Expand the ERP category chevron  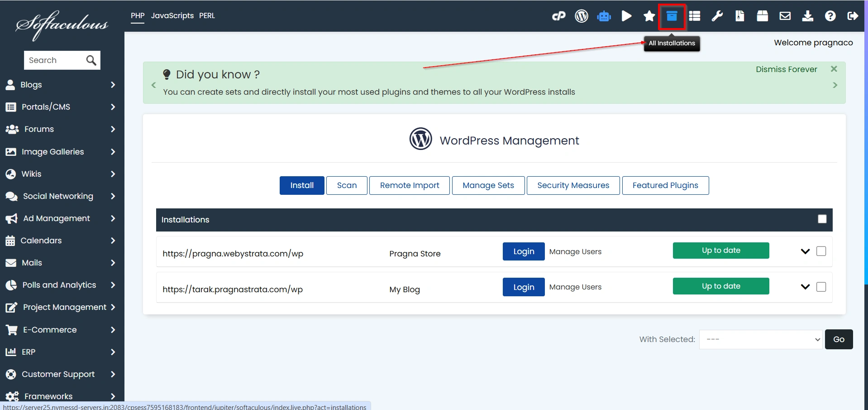click(x=113, y=352)
